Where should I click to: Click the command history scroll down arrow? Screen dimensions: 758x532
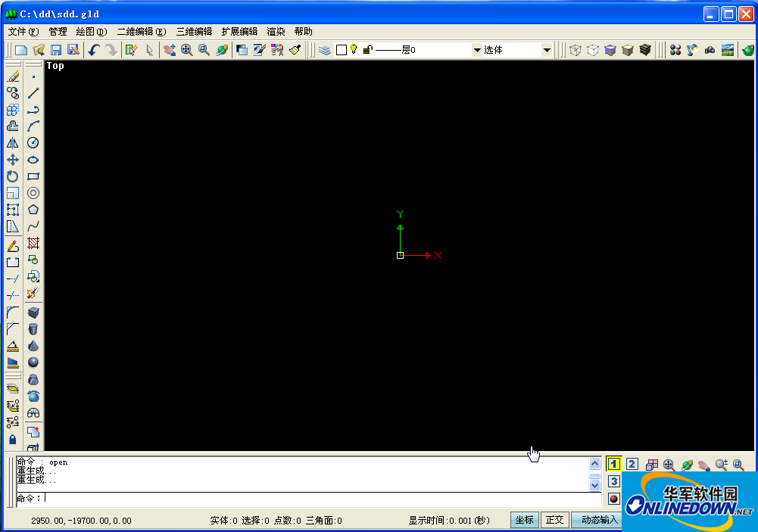(x=594, y=484)
